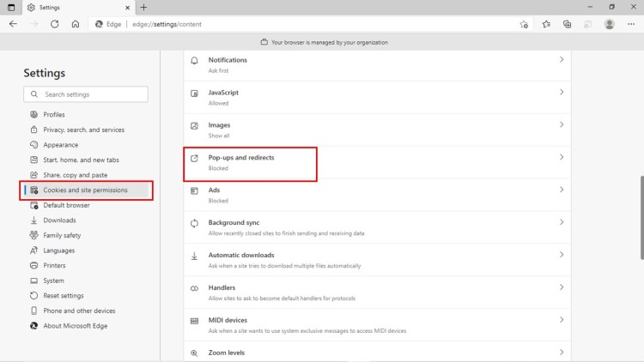Open the Collections icon in toolbar
The width and height of the screenshot is (644, 362).
567,24
